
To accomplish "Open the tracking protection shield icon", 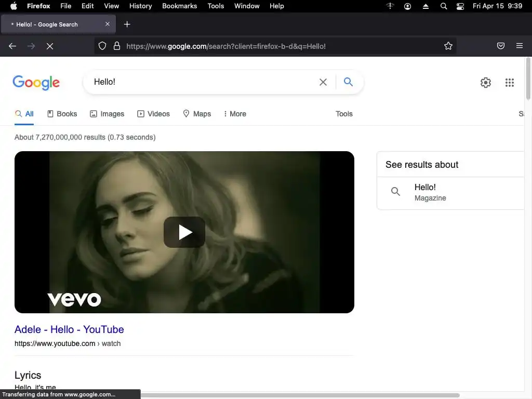I will 102,46.
